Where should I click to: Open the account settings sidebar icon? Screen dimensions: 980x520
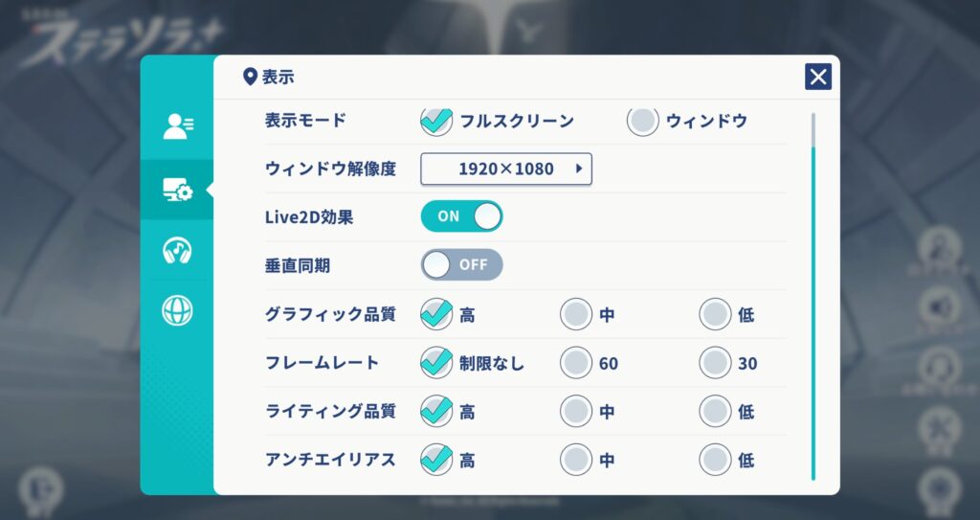pyautogui.click(x=177, y=126)
